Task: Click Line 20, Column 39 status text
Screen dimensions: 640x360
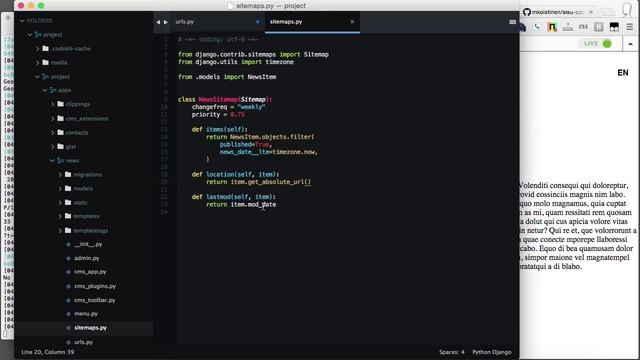Action: coord(47,352)
